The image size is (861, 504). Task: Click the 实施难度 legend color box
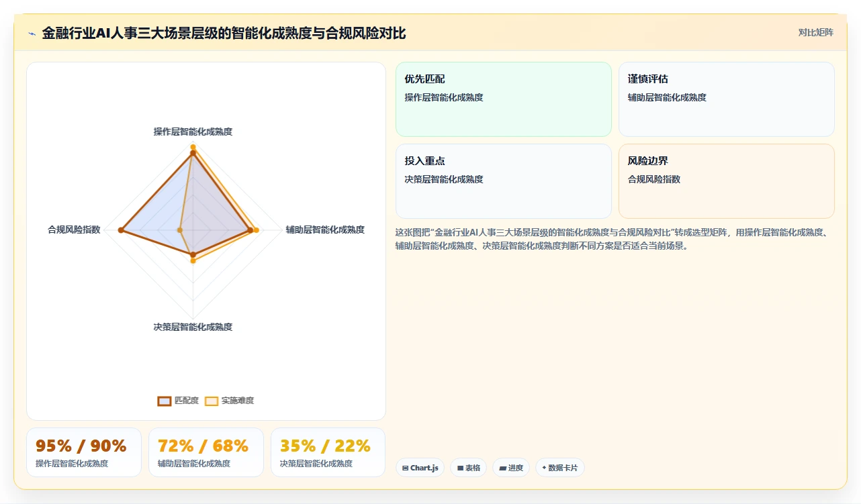(x=212, y=401)
